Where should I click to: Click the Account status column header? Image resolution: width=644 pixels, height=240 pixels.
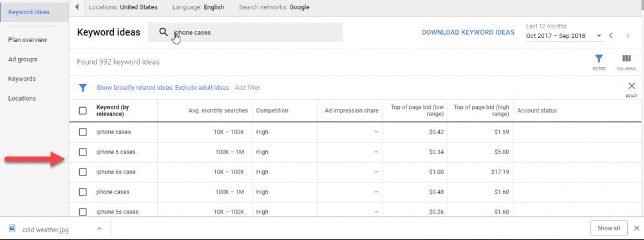click(537, 111)
